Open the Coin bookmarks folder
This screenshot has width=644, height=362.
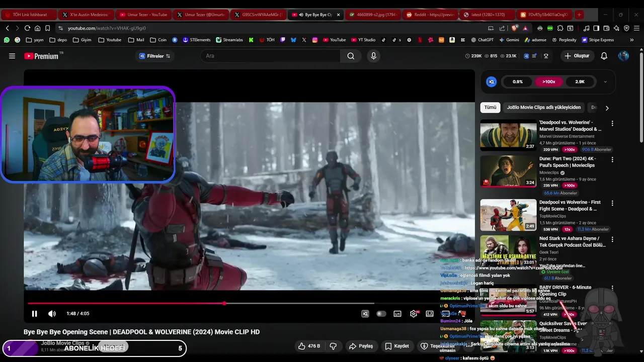(x=158, y=40)
